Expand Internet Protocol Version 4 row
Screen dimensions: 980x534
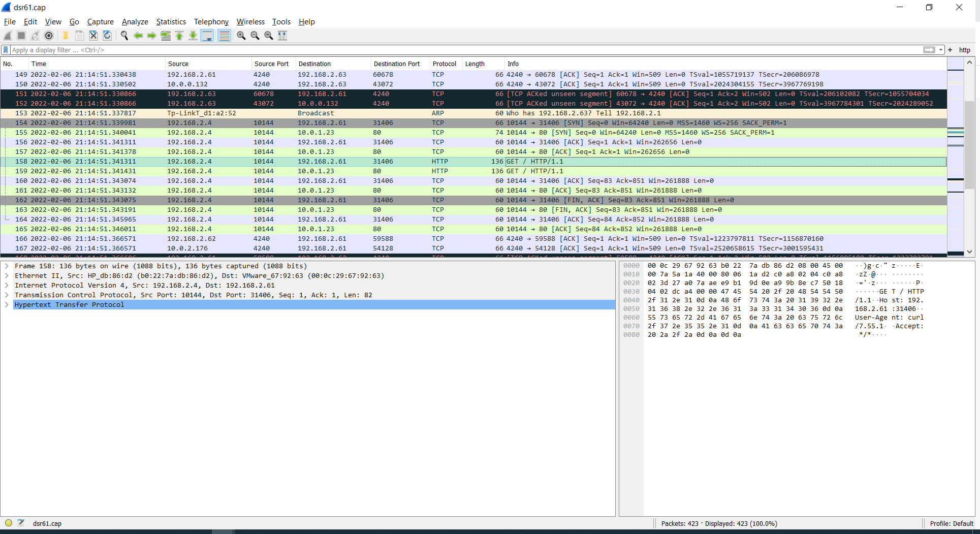click(x=7, y=285)
